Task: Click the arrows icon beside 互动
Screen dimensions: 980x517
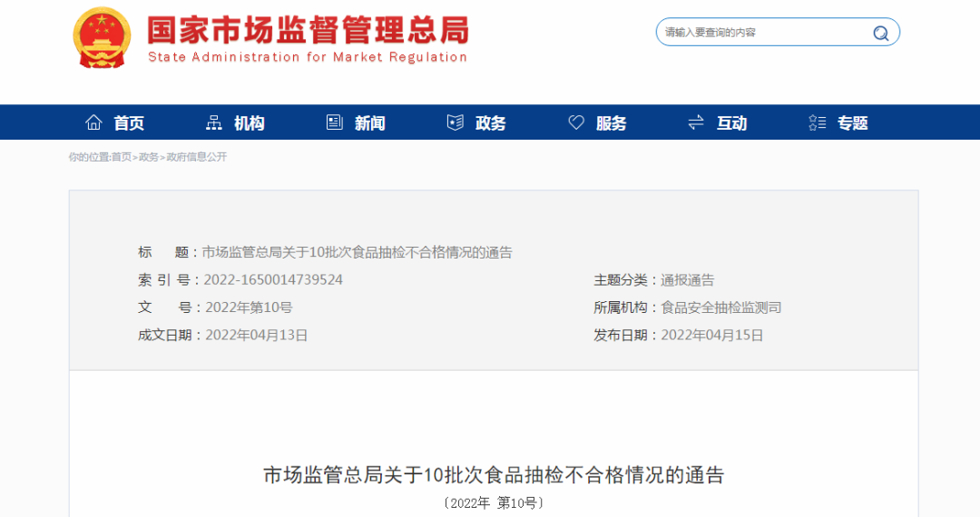Action: pos(696,122)
